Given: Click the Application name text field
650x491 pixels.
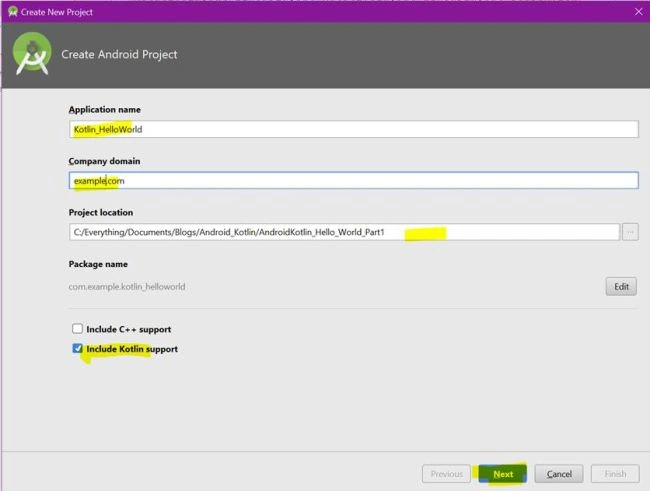Looking at the screenshot, I should (x=354, y=129).
